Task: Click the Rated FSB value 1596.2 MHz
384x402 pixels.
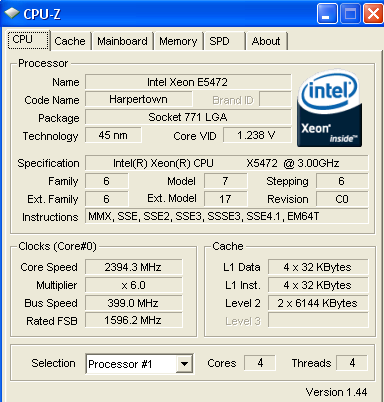Action: 134,320
